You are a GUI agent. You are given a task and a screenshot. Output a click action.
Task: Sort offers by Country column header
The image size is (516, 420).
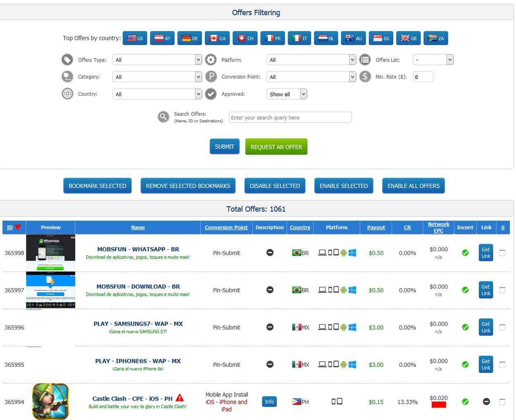pos(300,227)
